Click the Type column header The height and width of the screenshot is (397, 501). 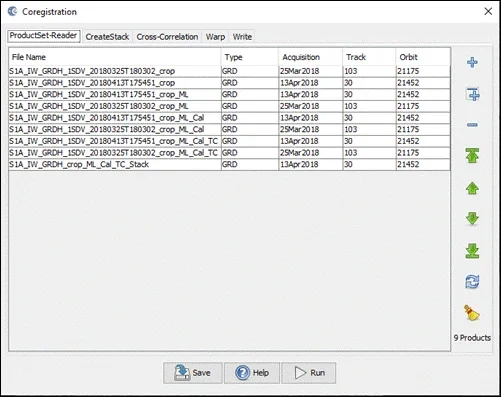click(x=250, y=57)
